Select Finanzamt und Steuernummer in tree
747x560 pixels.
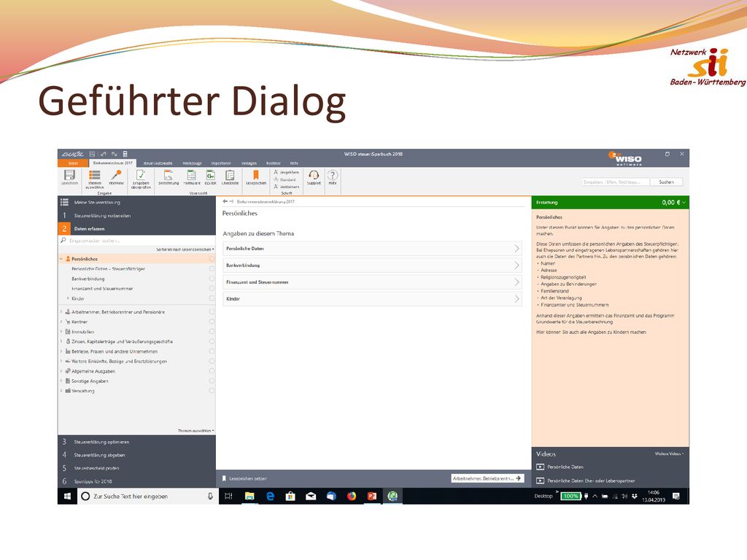click(102, 289)
